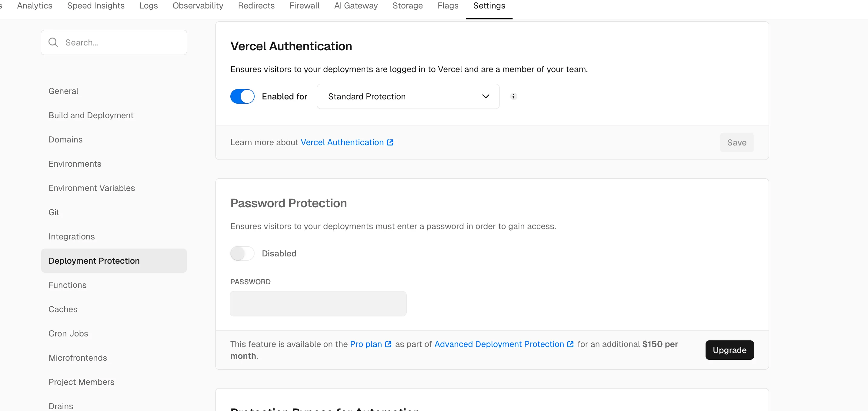Click the search magnifier icon in sidebar
The height and width of the screenshot is (411, 868).
point(53,42)
